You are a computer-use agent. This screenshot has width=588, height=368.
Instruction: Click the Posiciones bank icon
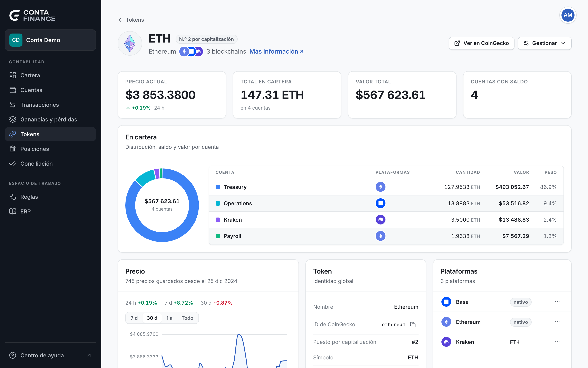[x=13, y=149]
